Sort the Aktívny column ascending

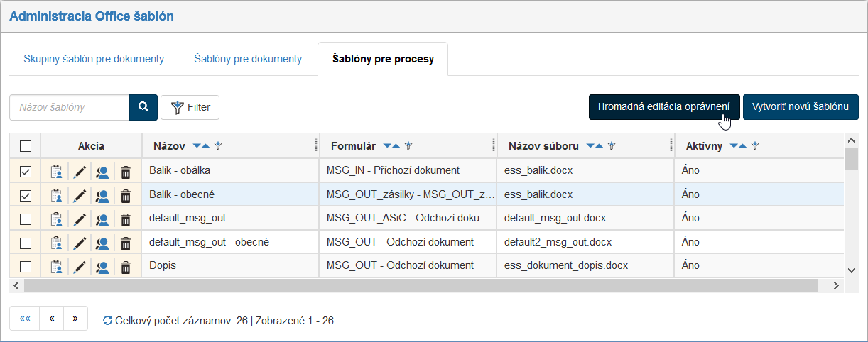742,146
